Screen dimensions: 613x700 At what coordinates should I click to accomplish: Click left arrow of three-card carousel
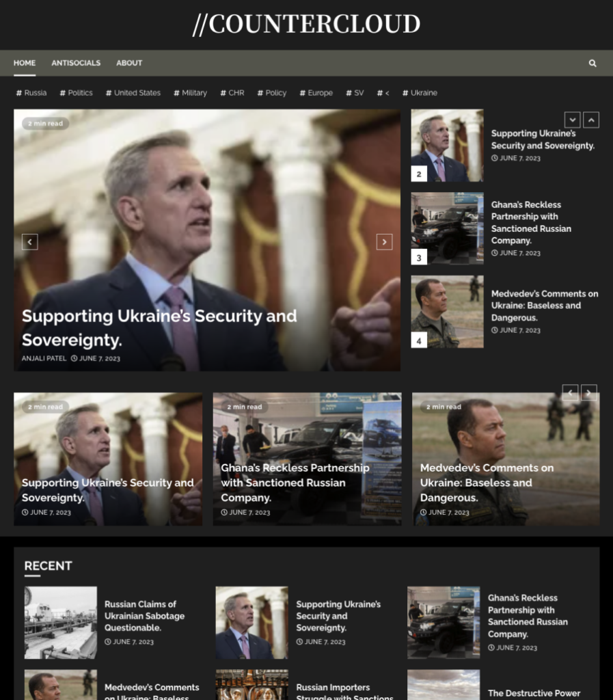570,392
